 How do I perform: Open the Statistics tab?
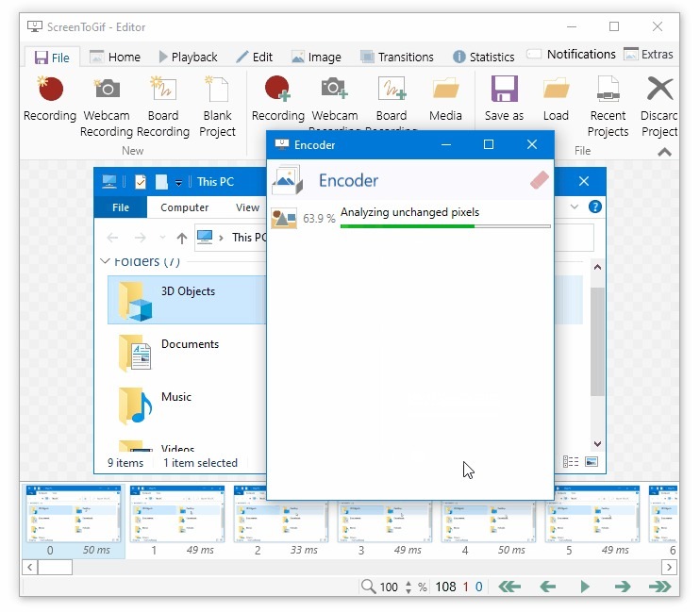pyautogui.click(x=483, y=58)
